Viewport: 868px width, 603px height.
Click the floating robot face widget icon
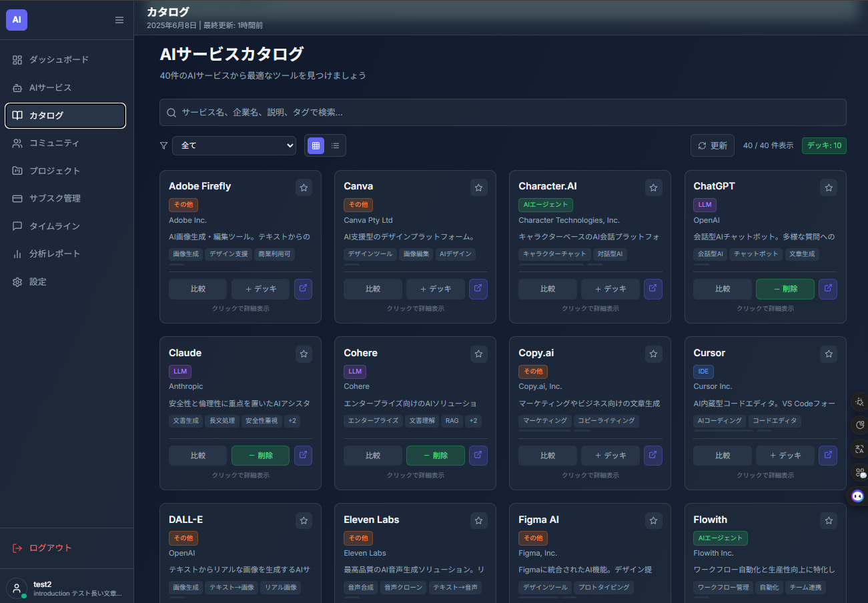tap(858, 496)
